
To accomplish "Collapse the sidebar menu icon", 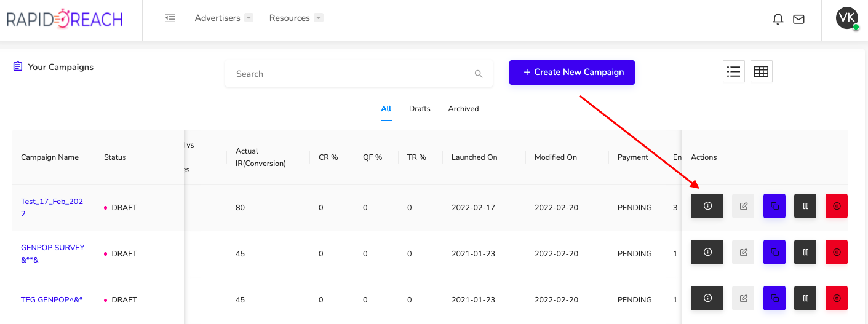I will click(x=170, y=18).
